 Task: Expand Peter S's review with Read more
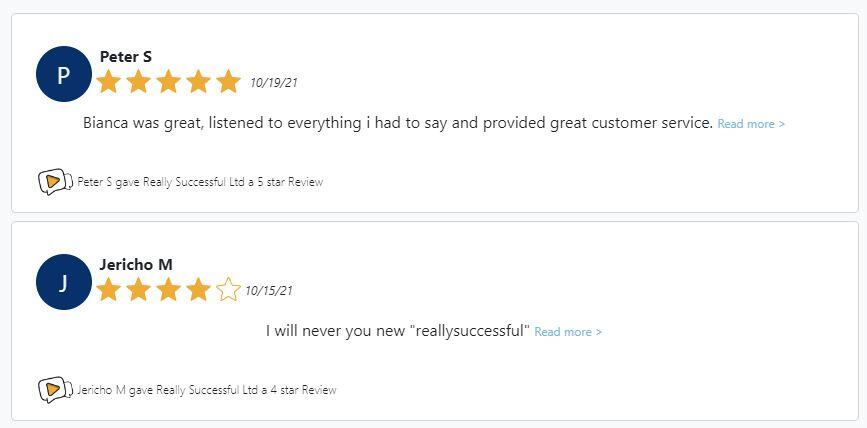click(751, 124)
